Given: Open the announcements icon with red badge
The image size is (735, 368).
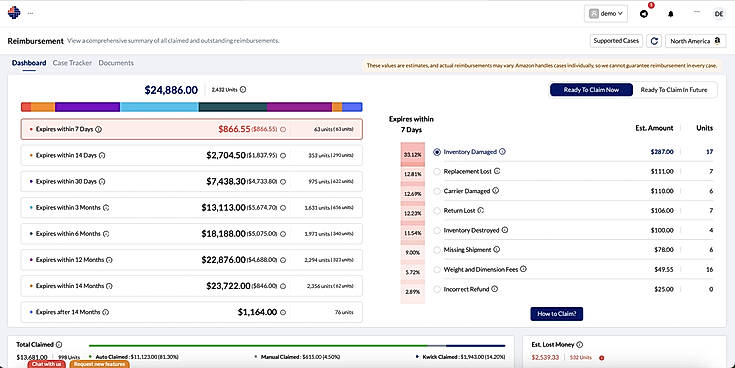Looking at the screenshot, I should [644, 14].
